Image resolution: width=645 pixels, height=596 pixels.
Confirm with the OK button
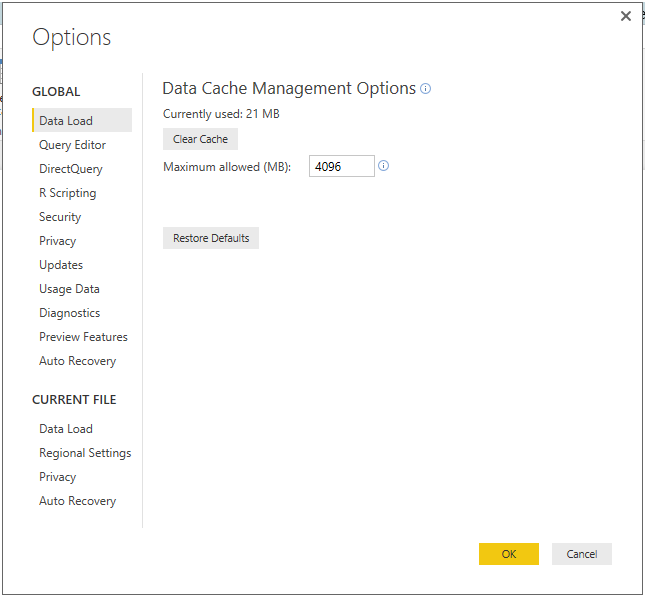tap(509, 554)
